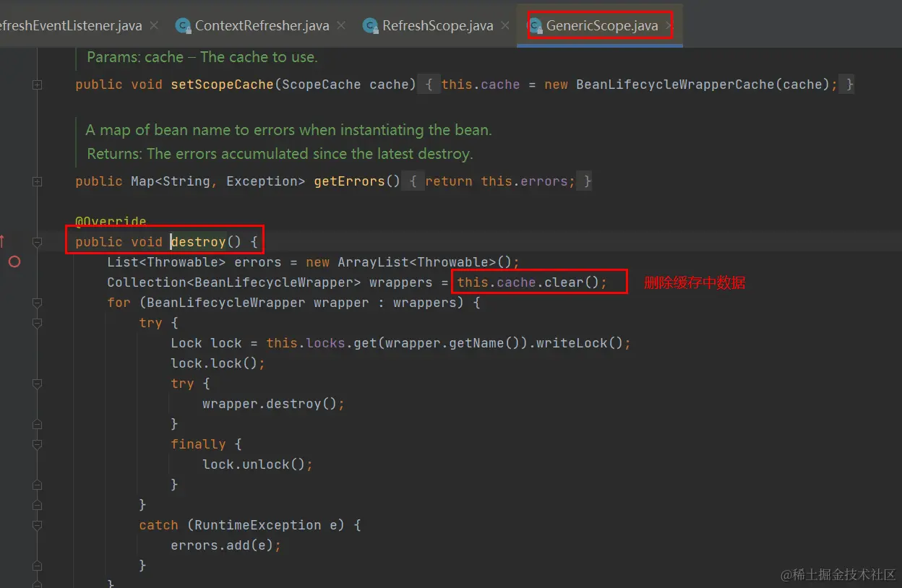Image resolution: width=902 pixels, height=588 pixels.
Task: Click the overridden-method arrow gutter icon
Action: coord(2,241)
